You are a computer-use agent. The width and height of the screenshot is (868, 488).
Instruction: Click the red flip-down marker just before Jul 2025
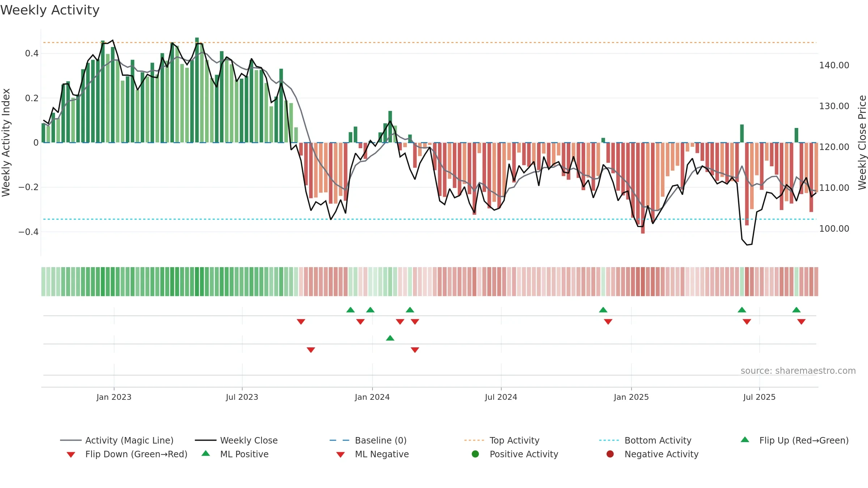click(x=747, y=322)
